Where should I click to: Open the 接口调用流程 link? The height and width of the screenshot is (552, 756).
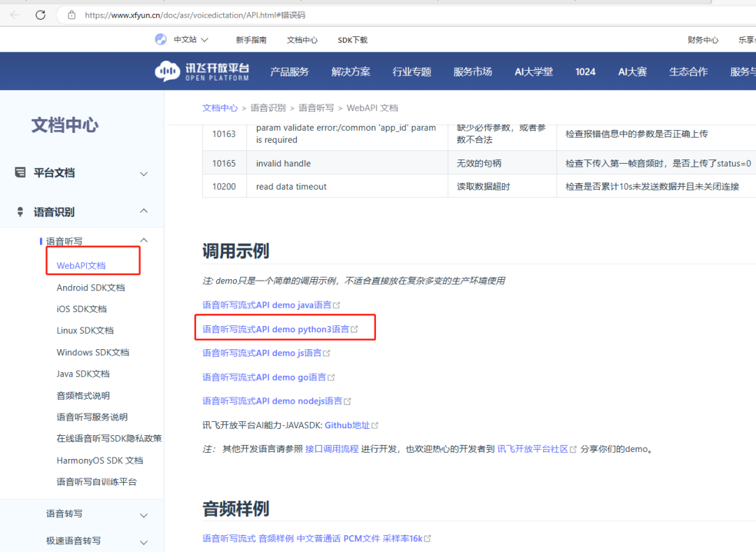(332, 449)
